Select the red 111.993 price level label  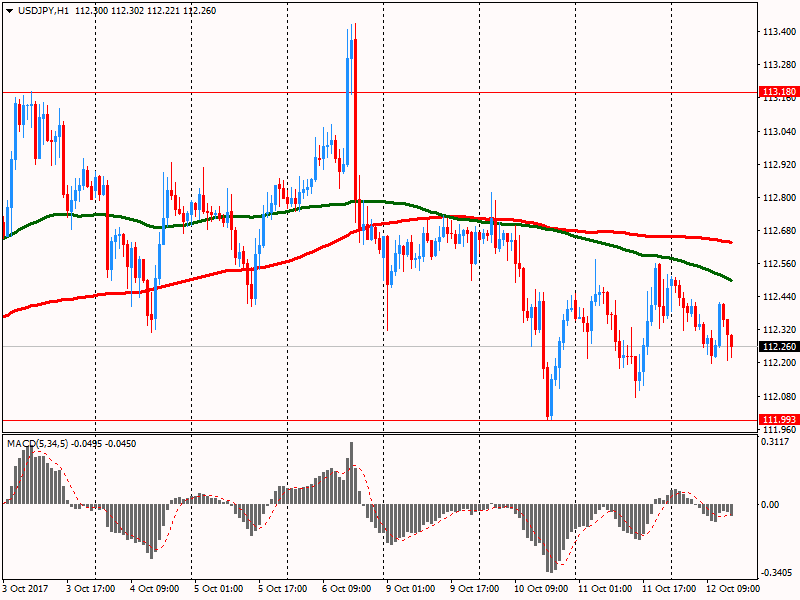click(x=779, y=419)
